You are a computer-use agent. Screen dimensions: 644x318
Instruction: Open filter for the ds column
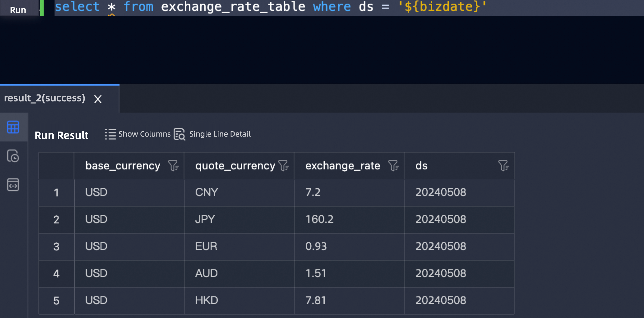[x=504, y=166]
